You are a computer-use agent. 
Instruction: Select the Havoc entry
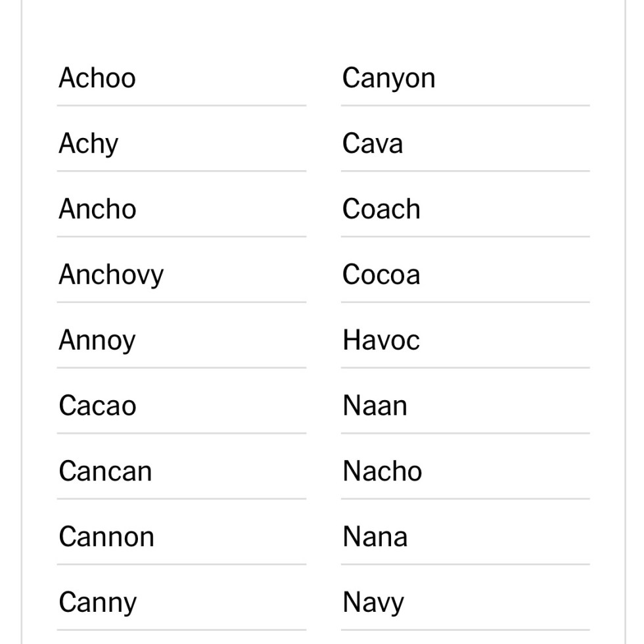(x=380, y=340)
